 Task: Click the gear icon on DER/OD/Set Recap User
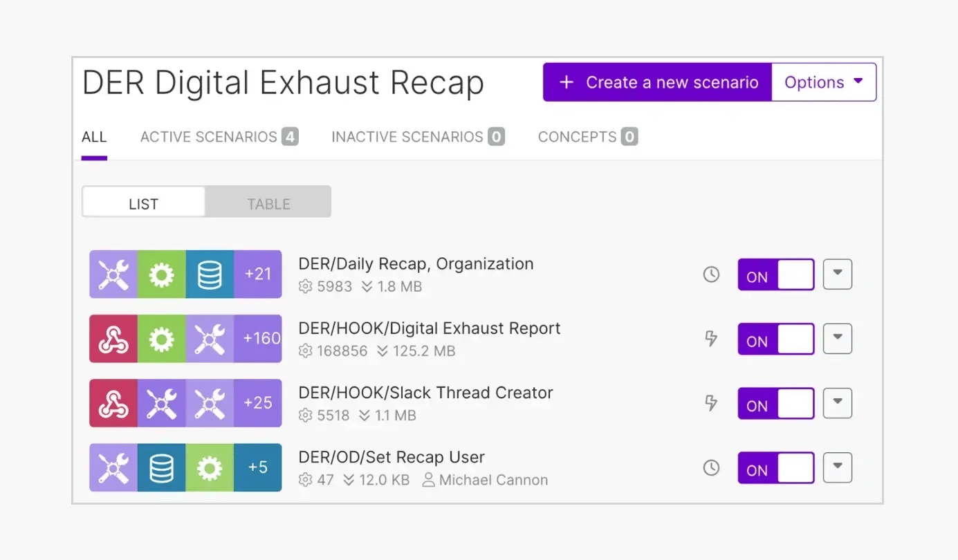point(210,467)
